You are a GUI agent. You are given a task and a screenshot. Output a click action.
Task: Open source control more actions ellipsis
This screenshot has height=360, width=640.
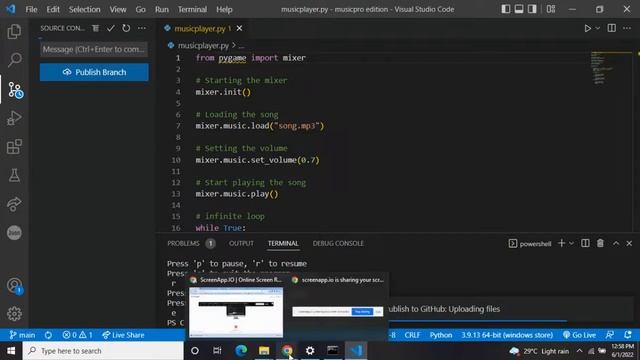[x=142, y=28]
